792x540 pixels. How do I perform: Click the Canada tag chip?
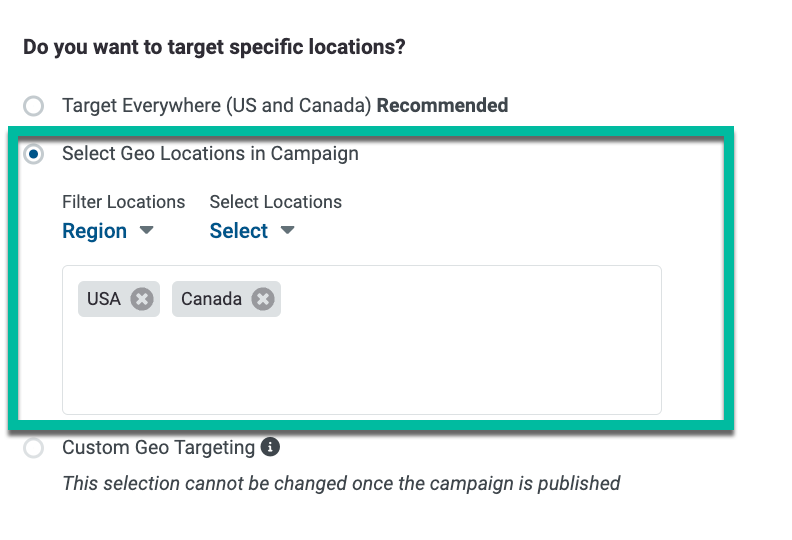[x=226, y=299]
